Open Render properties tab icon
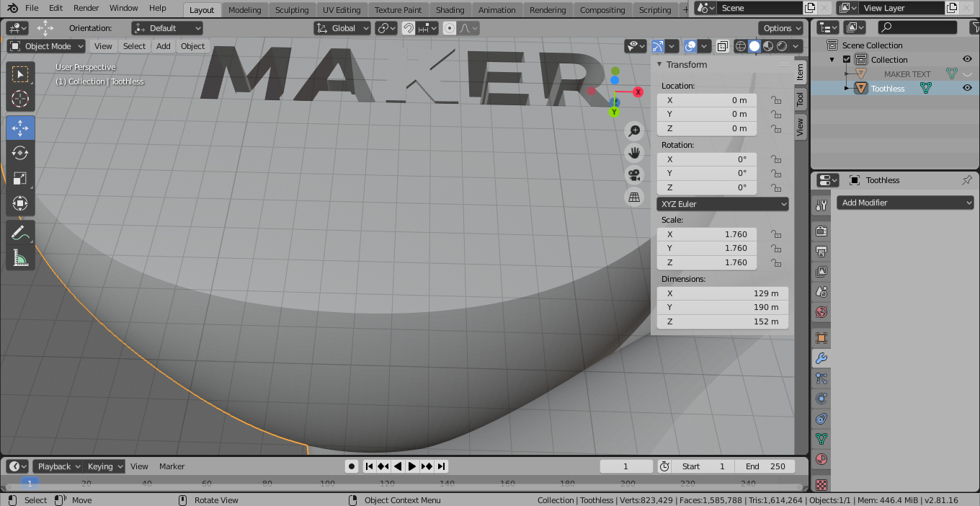The height and width of the screenshot is (506, 980). [821, 231]
